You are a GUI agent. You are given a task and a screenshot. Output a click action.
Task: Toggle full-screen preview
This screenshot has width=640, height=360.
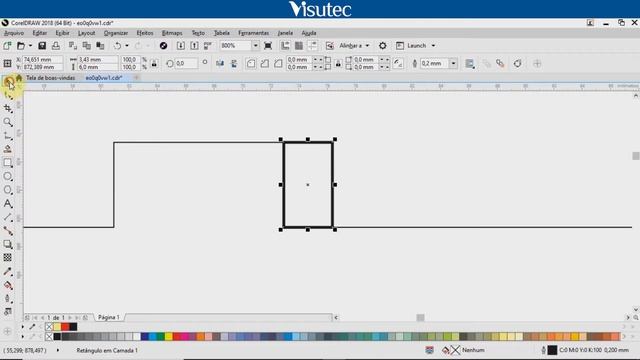[x=268, y=46]
